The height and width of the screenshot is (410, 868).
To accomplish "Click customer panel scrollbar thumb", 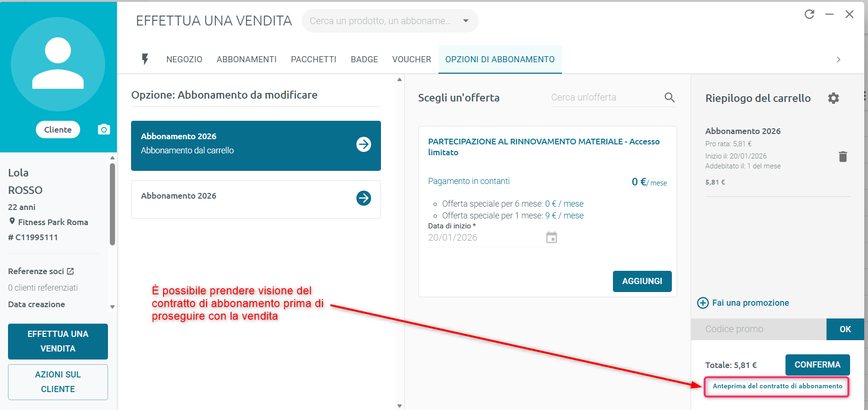I will click(112, 204).
